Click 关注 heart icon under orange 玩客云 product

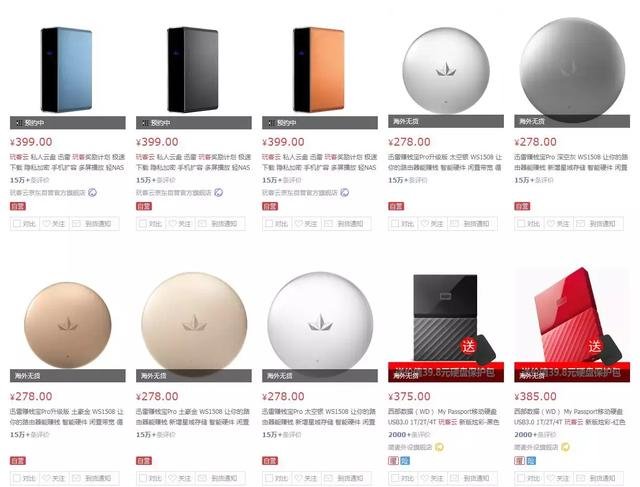[298, 224]
